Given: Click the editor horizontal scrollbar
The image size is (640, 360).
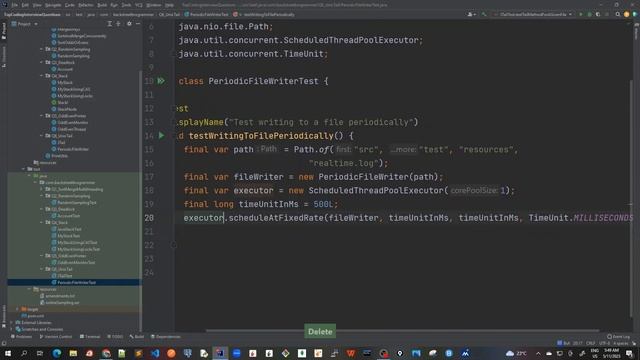Looking at the screenshot, I should (x=402, y=331).
